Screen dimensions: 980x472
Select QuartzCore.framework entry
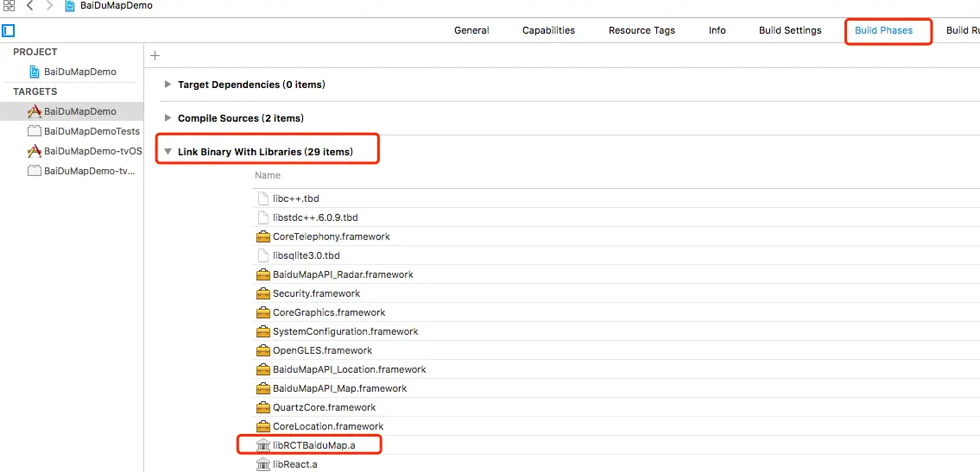tap(325, 407)
